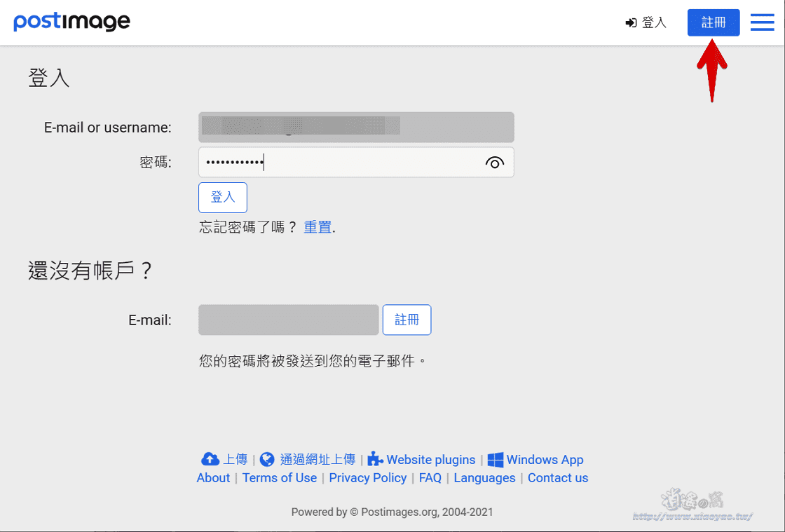Toggle password visibility with the eye icon
This screenshot has height=532, width=785.
click(494, 162)
